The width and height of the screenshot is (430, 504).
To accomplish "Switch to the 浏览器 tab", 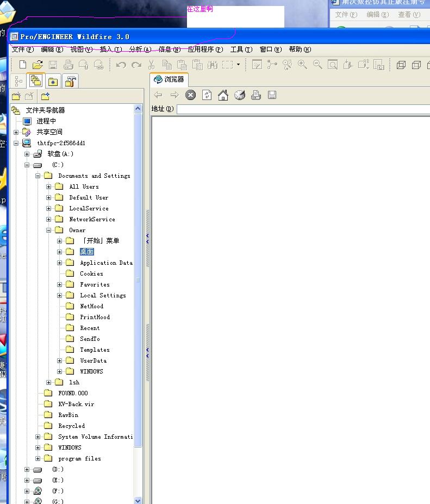I will [169, 79].
